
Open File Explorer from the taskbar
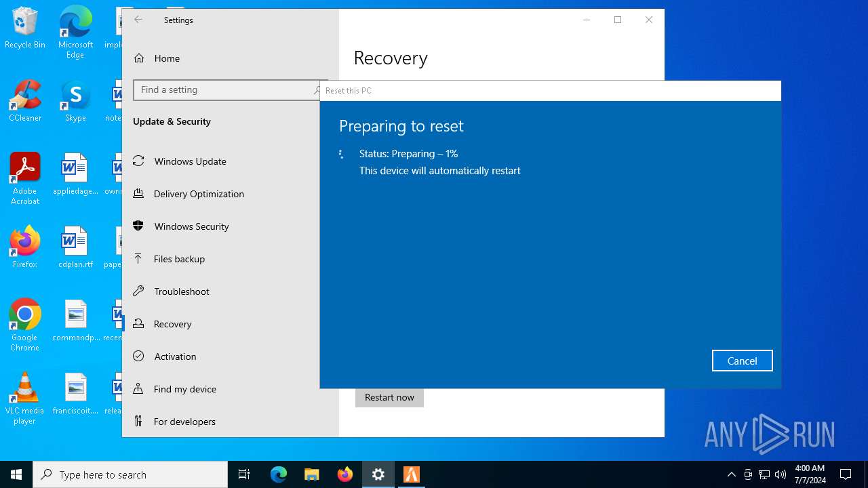click(312, 474)
